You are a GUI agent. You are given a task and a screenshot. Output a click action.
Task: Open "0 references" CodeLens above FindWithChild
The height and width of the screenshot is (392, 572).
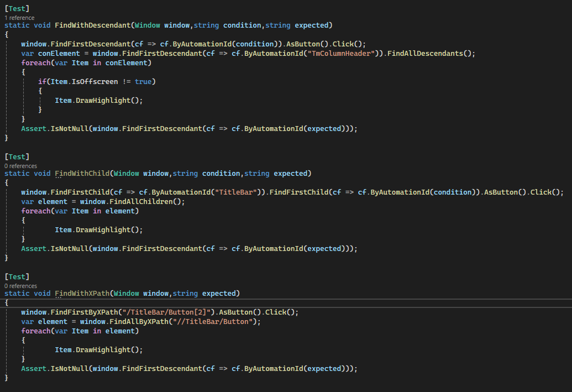pyautogui.click(x=20, y=166)
